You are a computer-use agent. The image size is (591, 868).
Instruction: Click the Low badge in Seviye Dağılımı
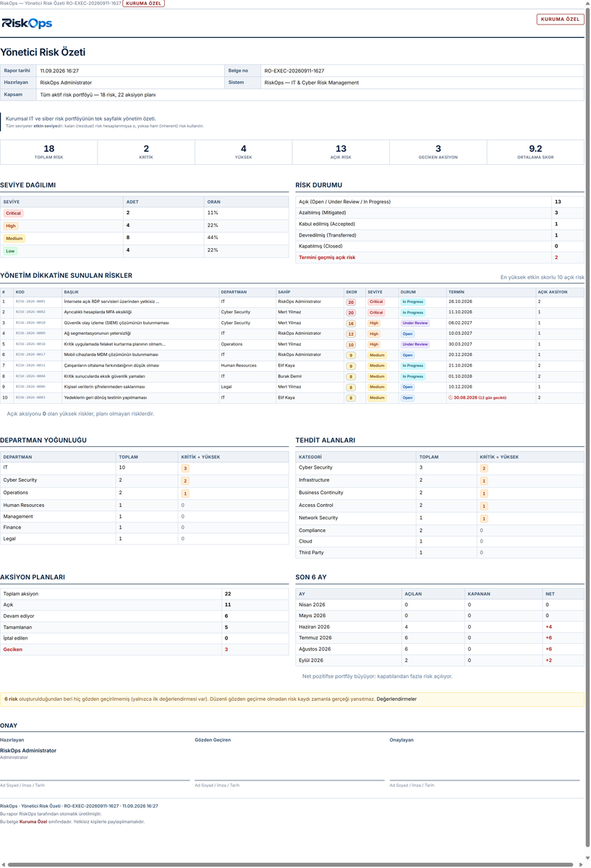pos(10,251)
